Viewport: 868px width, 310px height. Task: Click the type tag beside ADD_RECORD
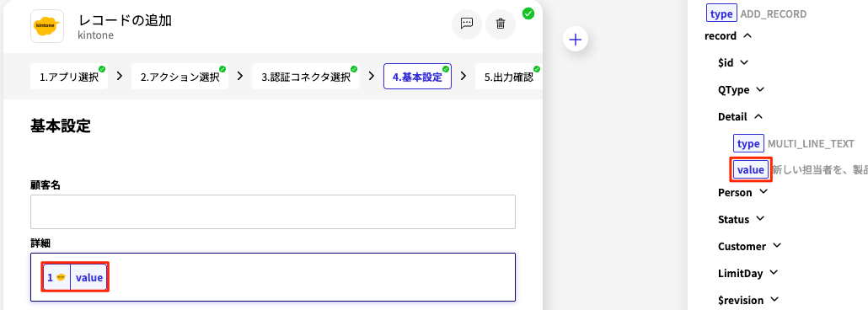(721, 13)
